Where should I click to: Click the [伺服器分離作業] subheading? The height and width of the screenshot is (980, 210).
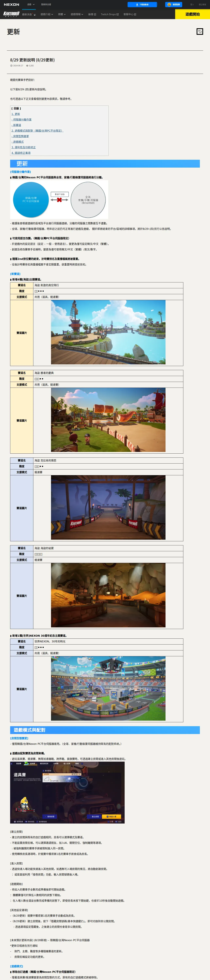(21, 172)
